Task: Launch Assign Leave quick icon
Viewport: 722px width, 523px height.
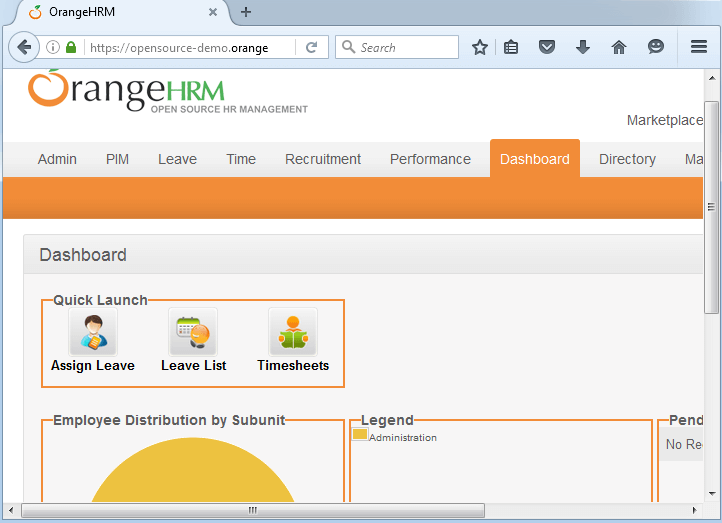Action: [93, 332]
